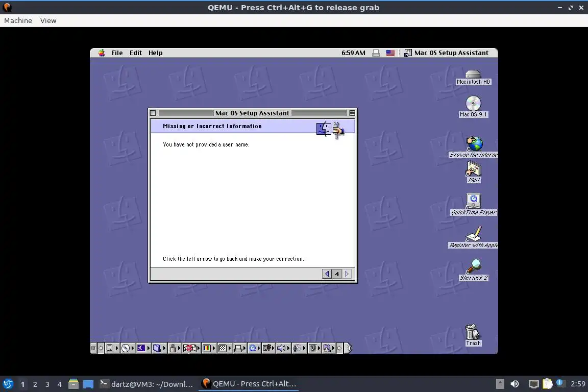This screenshot has width=588, height=392.
Task: Click the host volume speaker tray icon
Action: click(515, 384)
